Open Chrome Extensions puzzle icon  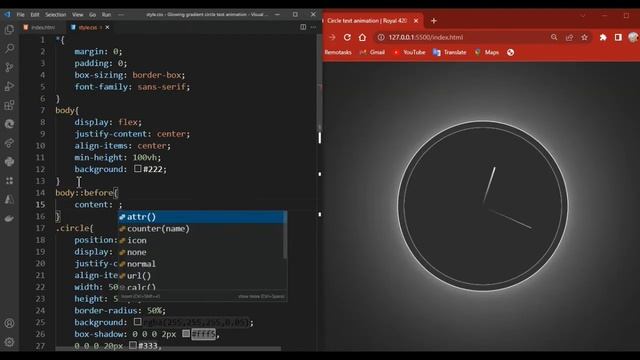click(x=603, y=37)
